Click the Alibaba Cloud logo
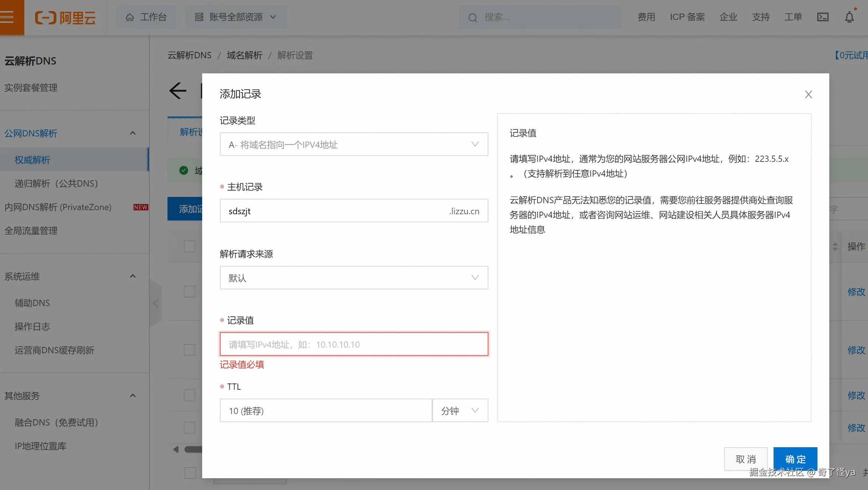 (x=65, y=17)
